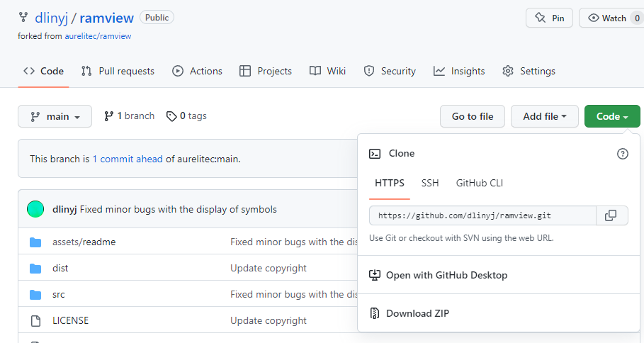Copy the HTTPS clone URL to clipboard
The width and height of the screenshot is (644, 343).
611,215
